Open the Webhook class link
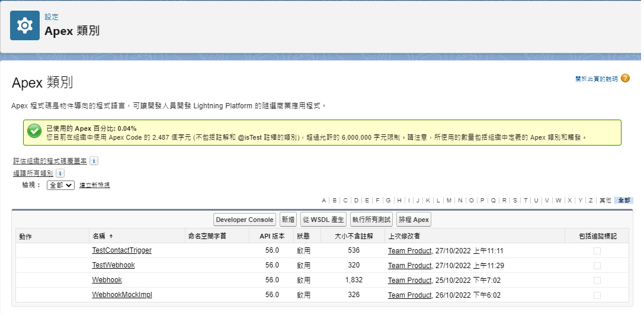This screenshot has height=319, width=644. 107,281
